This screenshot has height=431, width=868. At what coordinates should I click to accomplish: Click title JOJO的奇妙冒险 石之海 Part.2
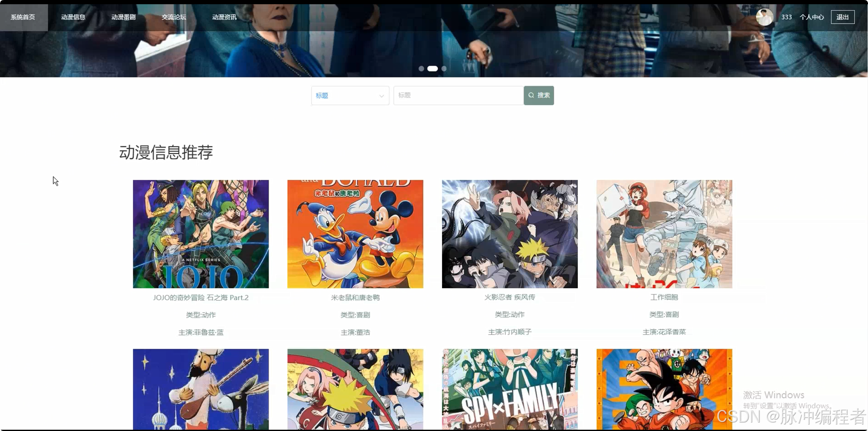pos(201,297)
